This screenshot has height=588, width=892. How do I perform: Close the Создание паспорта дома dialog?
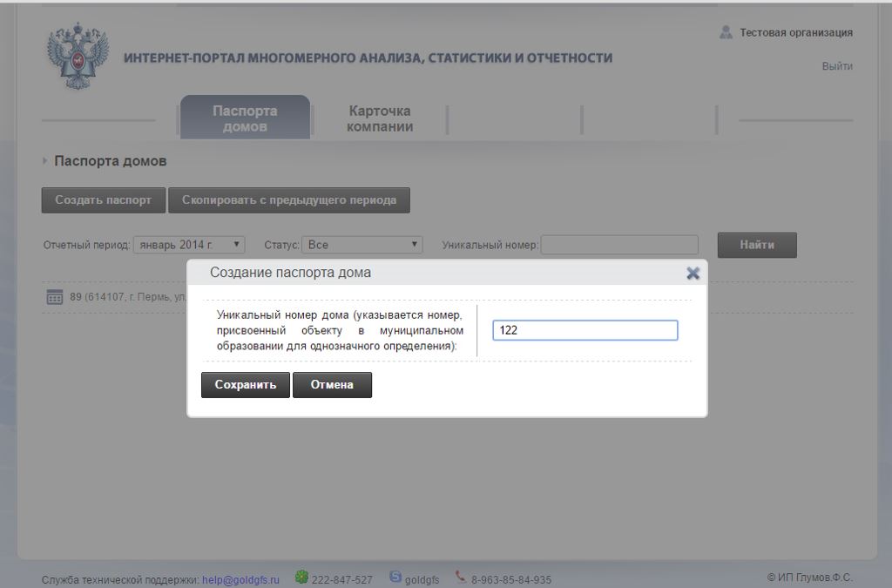pyautogui.click(x=693, y=273)
